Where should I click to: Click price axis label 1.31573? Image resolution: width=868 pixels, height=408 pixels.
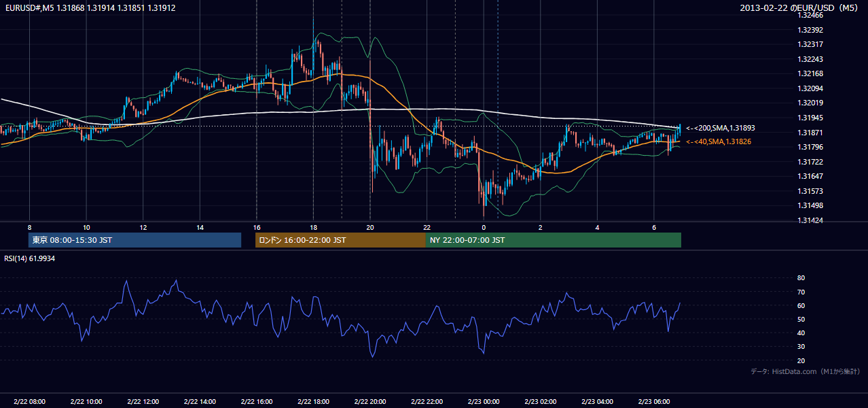810,191
